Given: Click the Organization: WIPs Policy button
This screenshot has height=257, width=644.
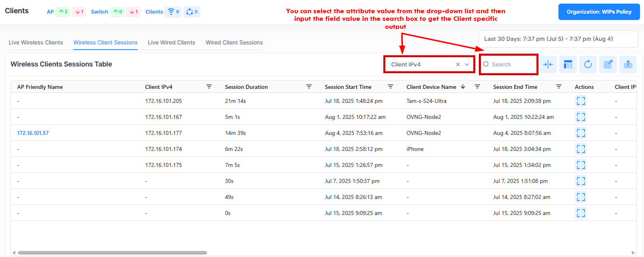Looking at the screenshot, I should pos(599,12).
